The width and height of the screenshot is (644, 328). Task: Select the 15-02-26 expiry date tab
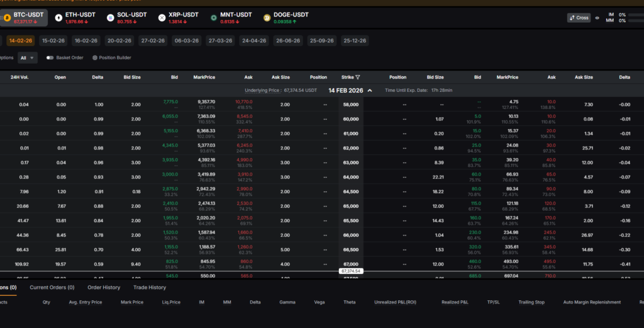point(52,40)
